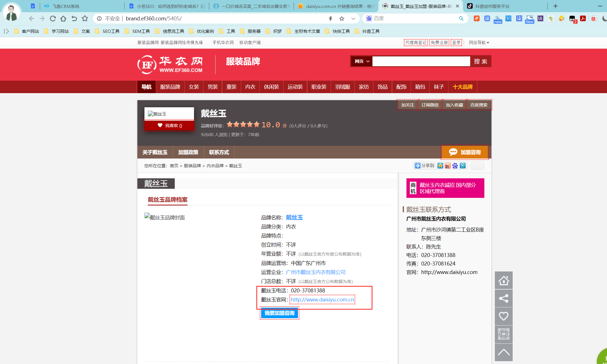Open the 加盟咨询 chat bubble

click(465, 152)
